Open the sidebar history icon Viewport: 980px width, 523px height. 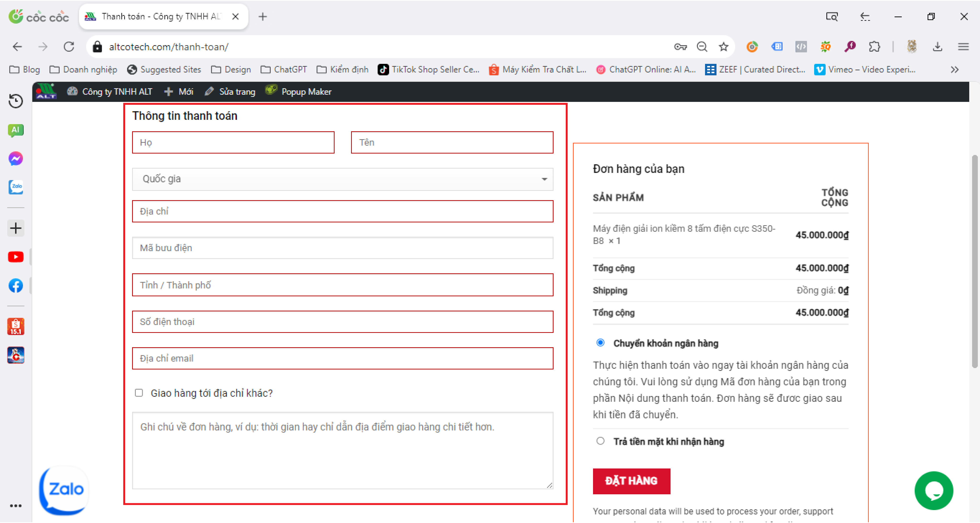(x=16, y=101)
